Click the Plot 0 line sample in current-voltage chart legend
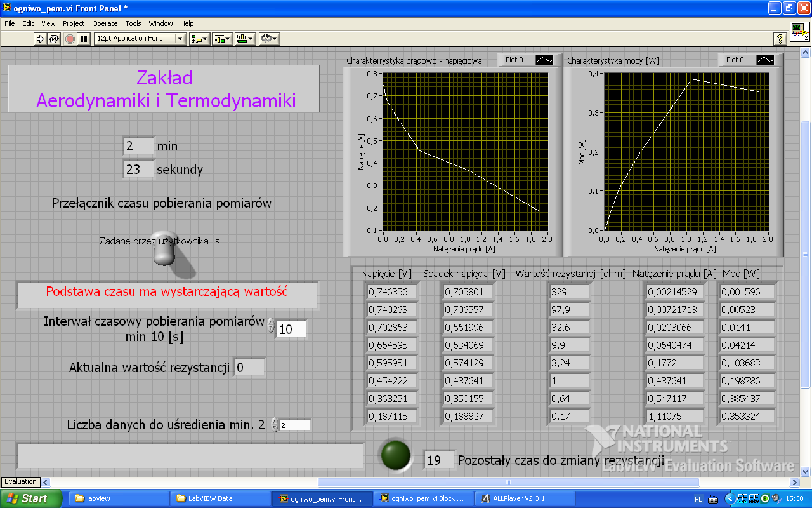812x508 pixels. coord(544,60)
